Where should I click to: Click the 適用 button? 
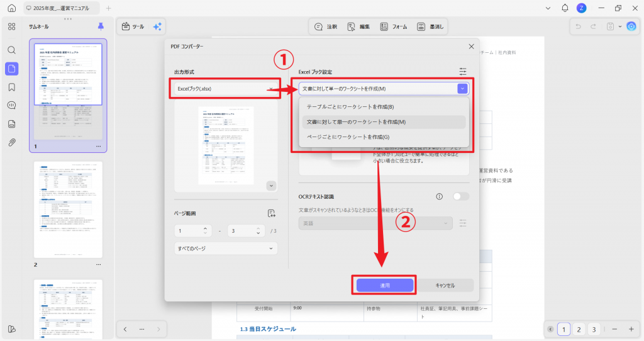pyautogui.click(x=385, y=285)
